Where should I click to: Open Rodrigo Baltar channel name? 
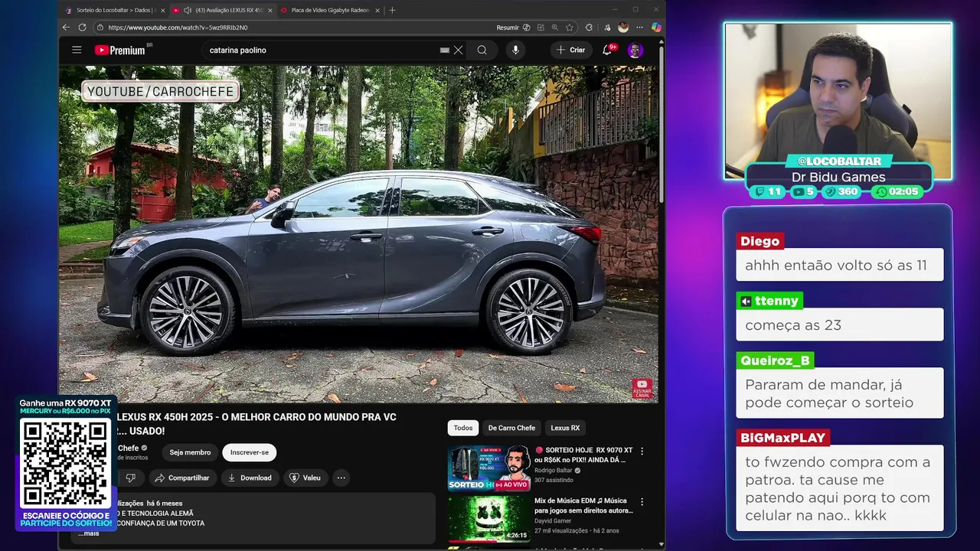tap(553, 470)
